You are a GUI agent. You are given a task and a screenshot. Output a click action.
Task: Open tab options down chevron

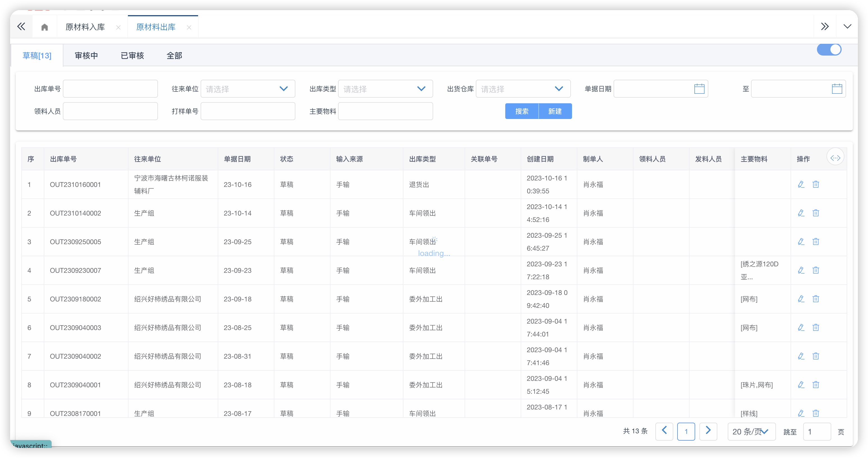(847, 27)
